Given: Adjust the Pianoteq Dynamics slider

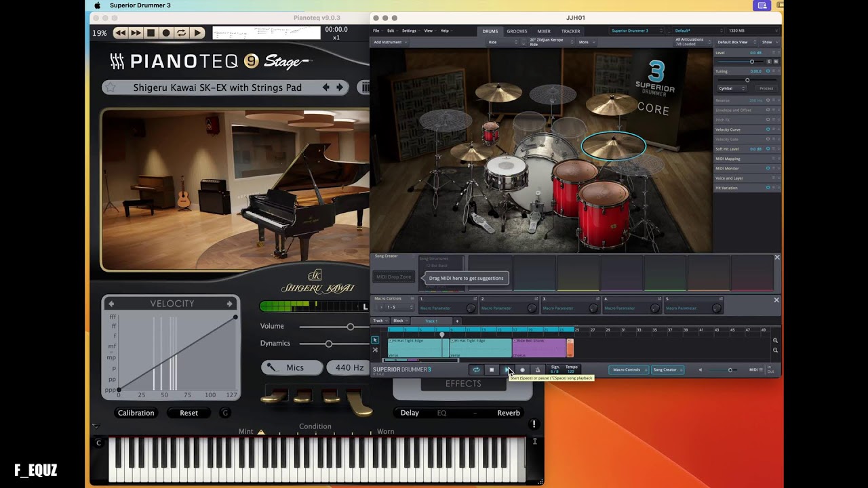Looking at the screenshot, I should point(328,344).
